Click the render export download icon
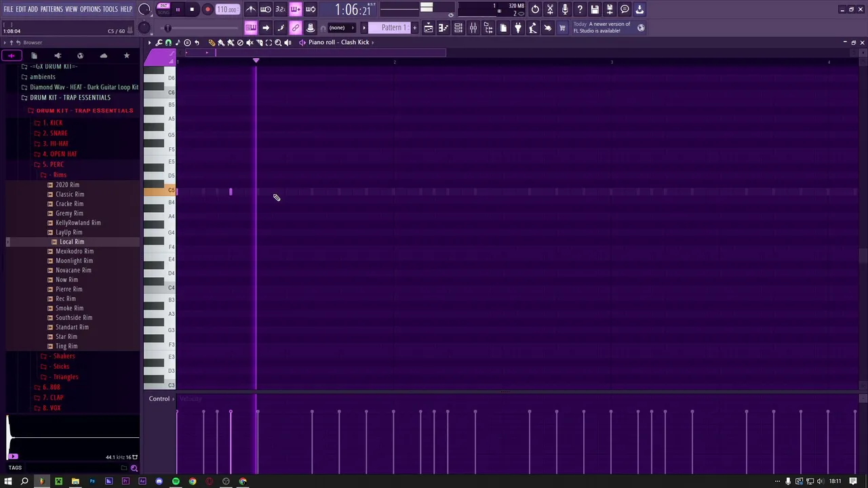This screenshot has height=488, width=868. [639, 9]
